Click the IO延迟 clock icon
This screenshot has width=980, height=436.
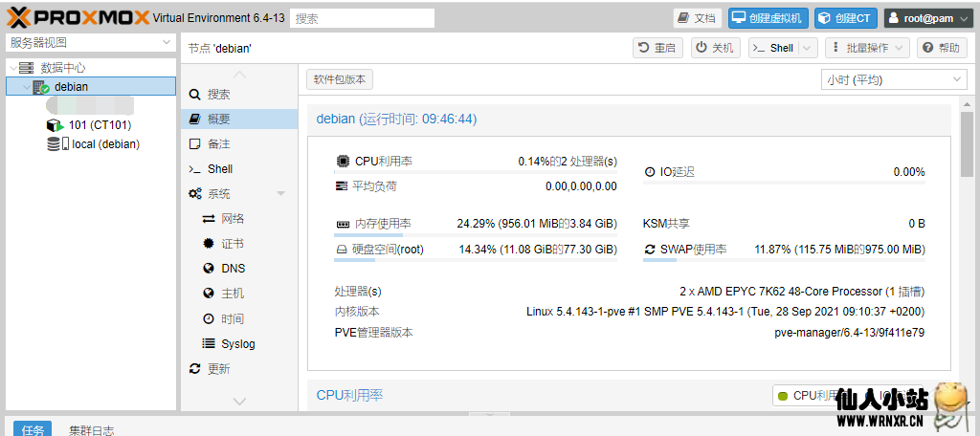point(650,172)
